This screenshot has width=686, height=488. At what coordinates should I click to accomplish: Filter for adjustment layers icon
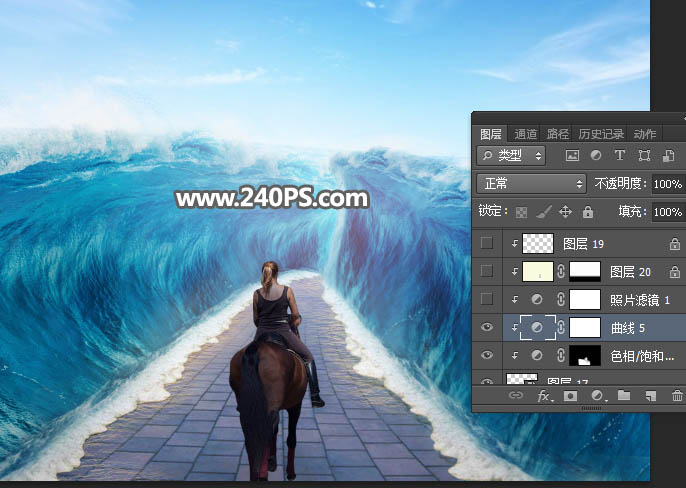[596, 155]
